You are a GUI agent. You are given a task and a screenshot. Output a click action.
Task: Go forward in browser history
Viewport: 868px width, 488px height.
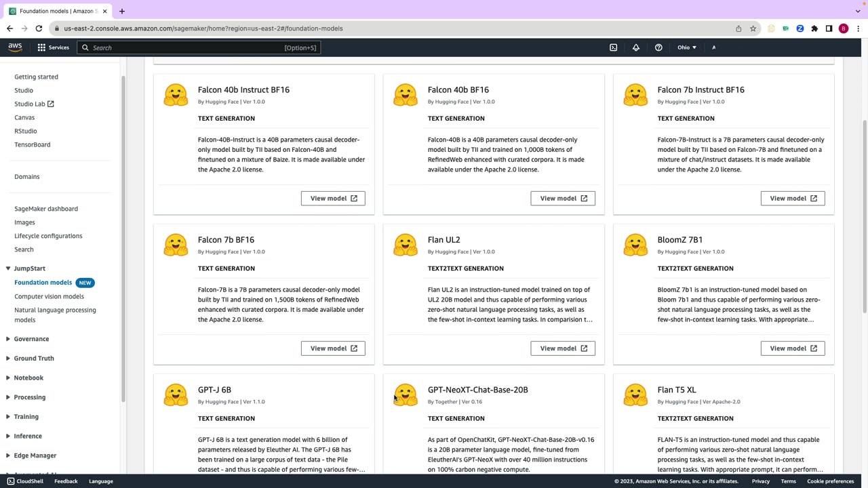coord(24,28)
